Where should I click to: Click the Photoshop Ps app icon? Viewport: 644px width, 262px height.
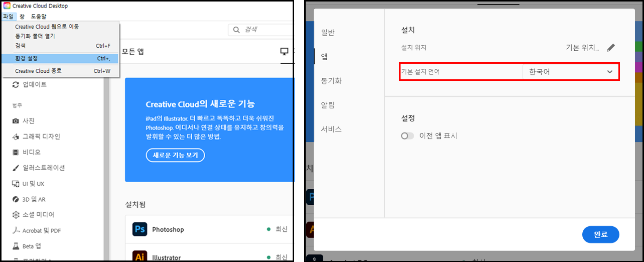pyautogui.click(x=140, y=229)
